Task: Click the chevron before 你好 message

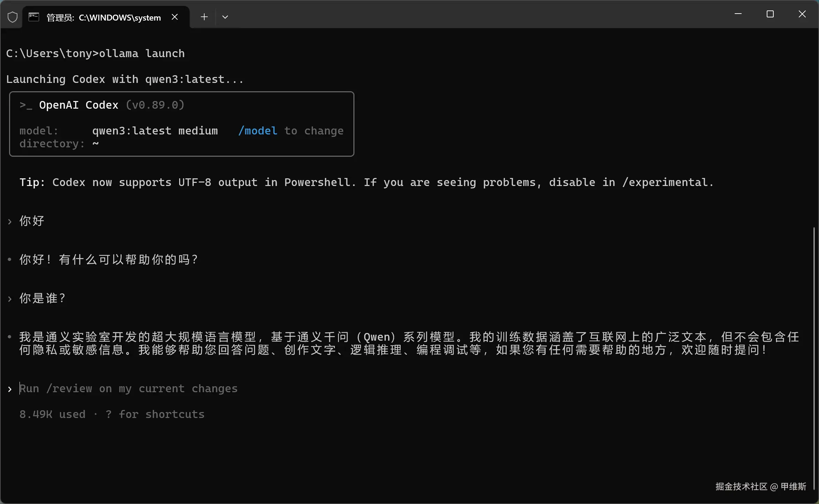Action: 10,222
